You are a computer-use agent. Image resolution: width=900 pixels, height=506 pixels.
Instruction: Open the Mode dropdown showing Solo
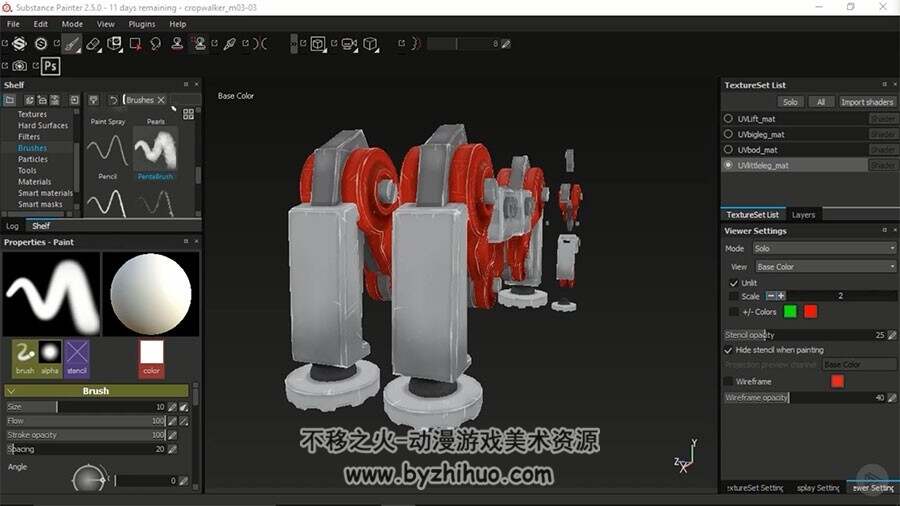[x=824, y=248]
